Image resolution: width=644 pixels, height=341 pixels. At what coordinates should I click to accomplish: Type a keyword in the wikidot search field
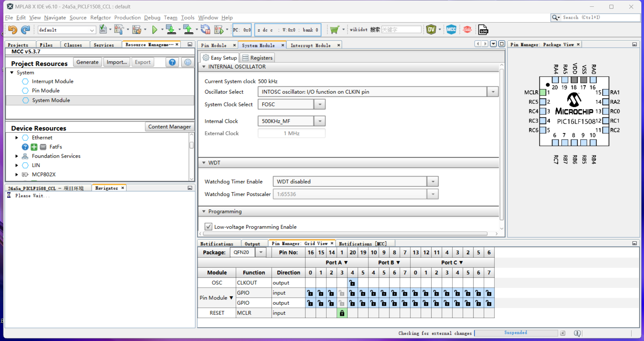pyautogui.click(x=401, y=30)
